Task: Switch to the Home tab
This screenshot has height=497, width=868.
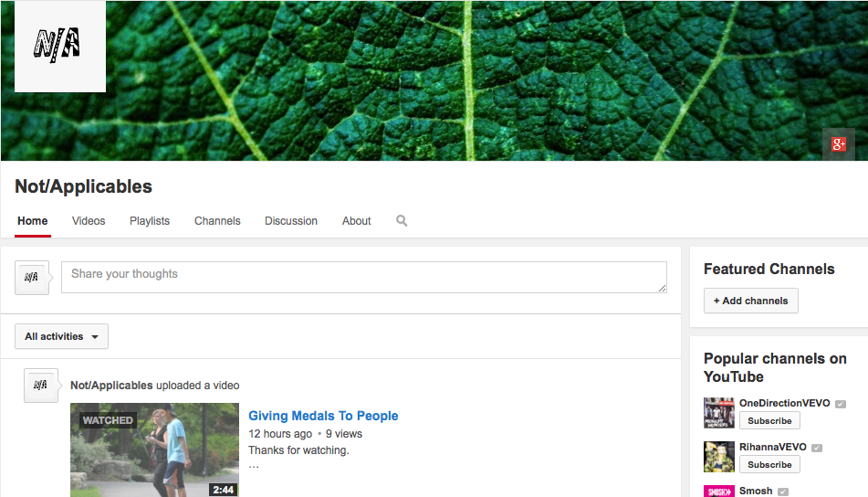Action: 33,221
